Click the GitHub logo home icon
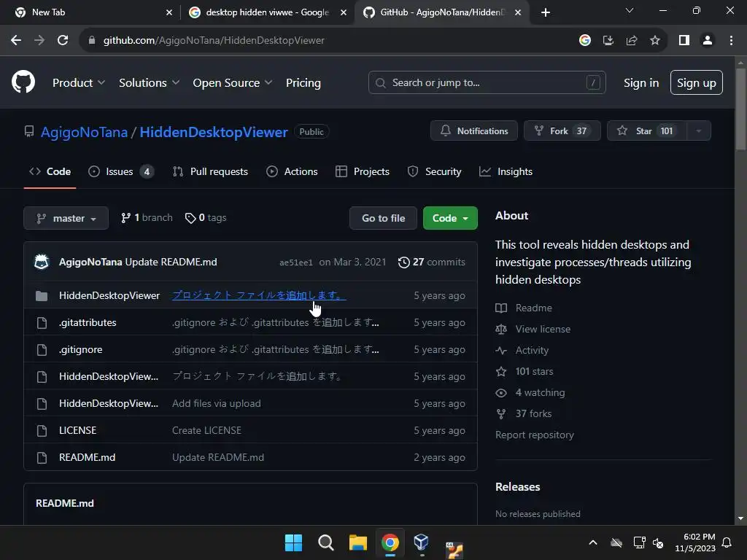The image size is (747, 560). click(23, 82)
